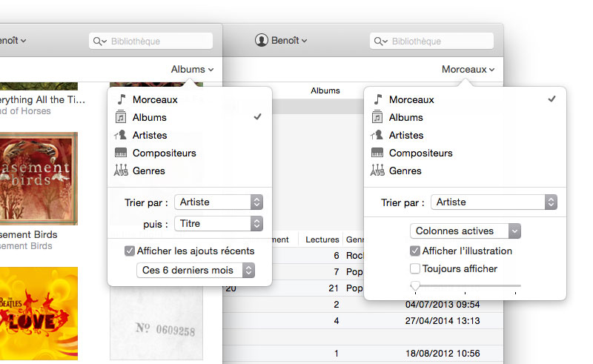Open the puis Titre sort dropdown

[x=219, y=224]
